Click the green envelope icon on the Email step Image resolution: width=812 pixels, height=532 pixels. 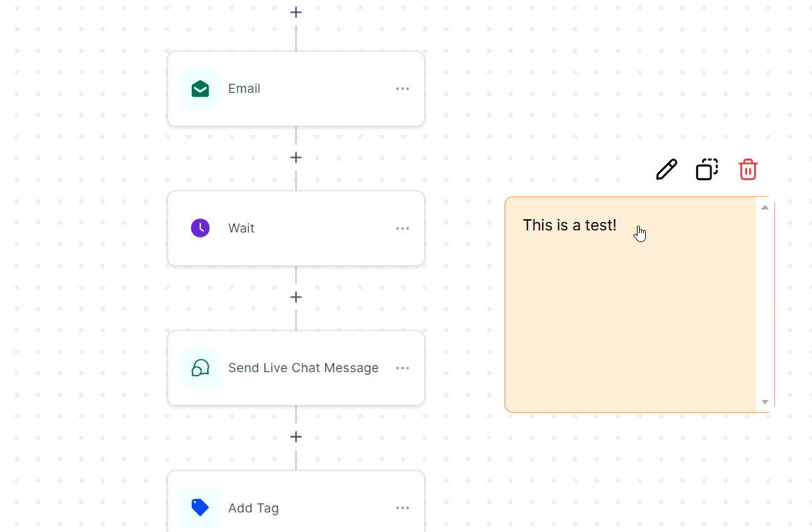(x=200, y=89)
